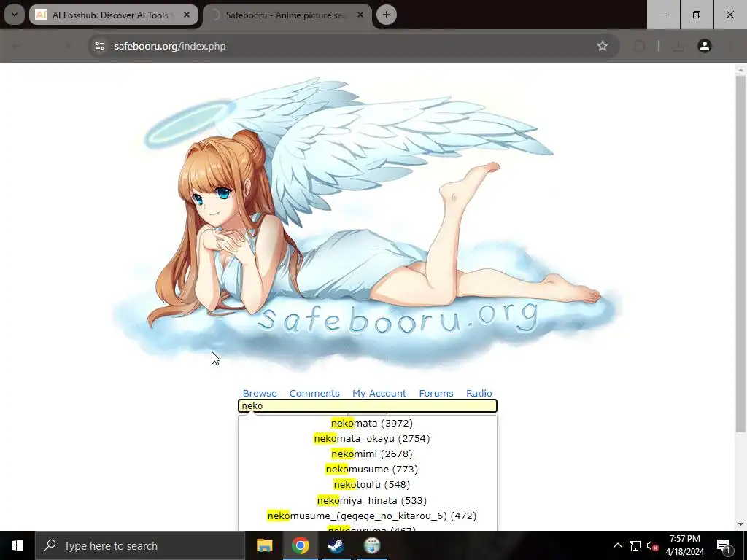Viewport: 747px width, 560px height.
Task: Open the Browse link
Action: click(260, 393)
